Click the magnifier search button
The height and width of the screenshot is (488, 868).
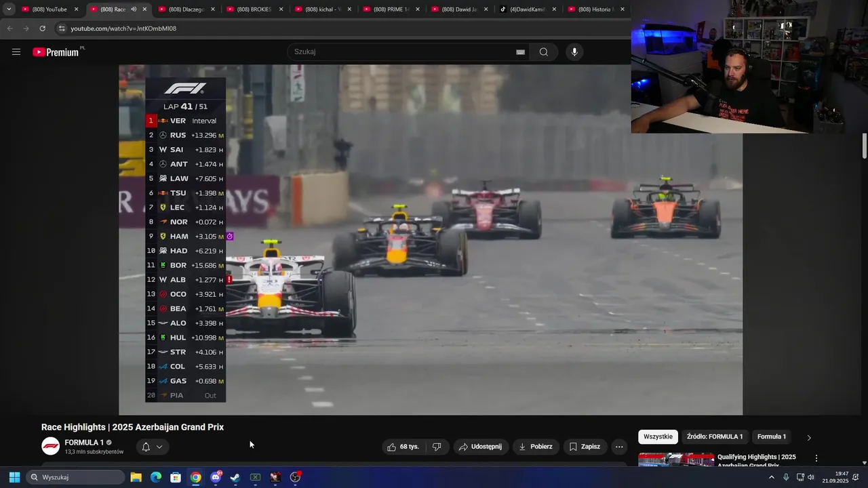pos(544,52)
